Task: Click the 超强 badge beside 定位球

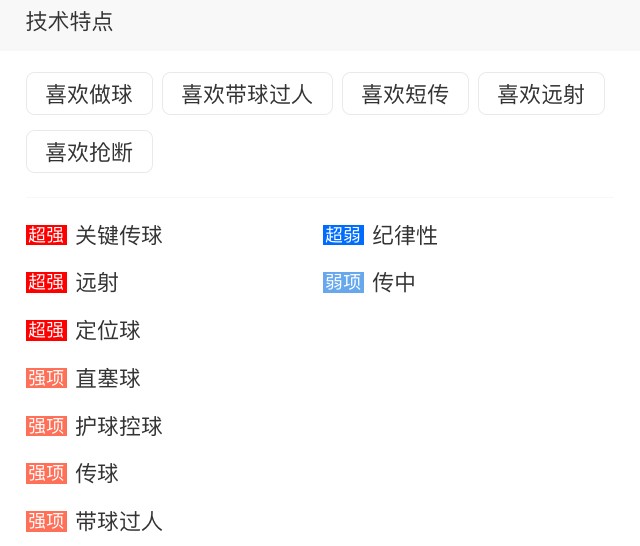Action: [x=46, y=330]
